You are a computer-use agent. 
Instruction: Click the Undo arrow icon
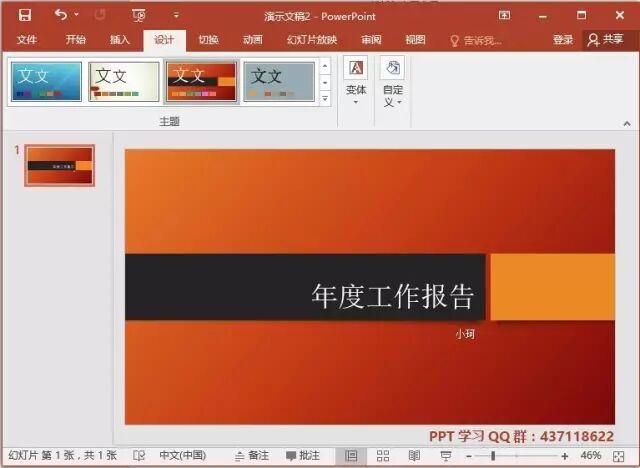coord(61,15)
